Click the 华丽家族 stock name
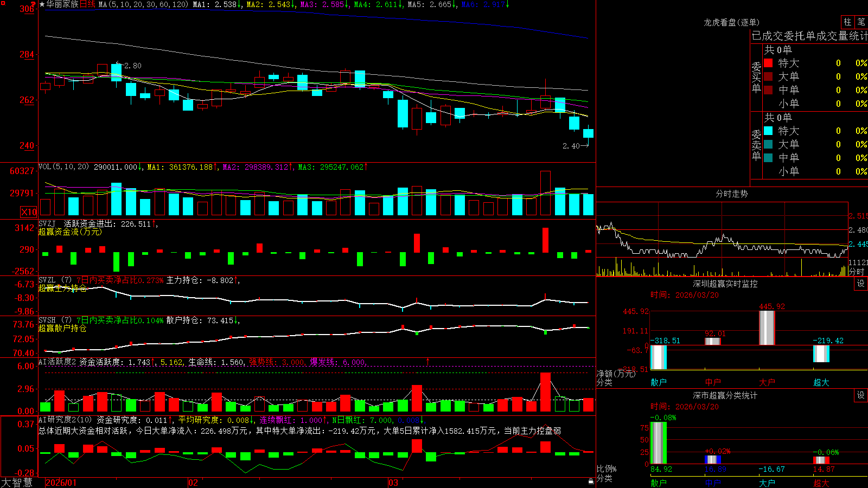 point(62,4)
